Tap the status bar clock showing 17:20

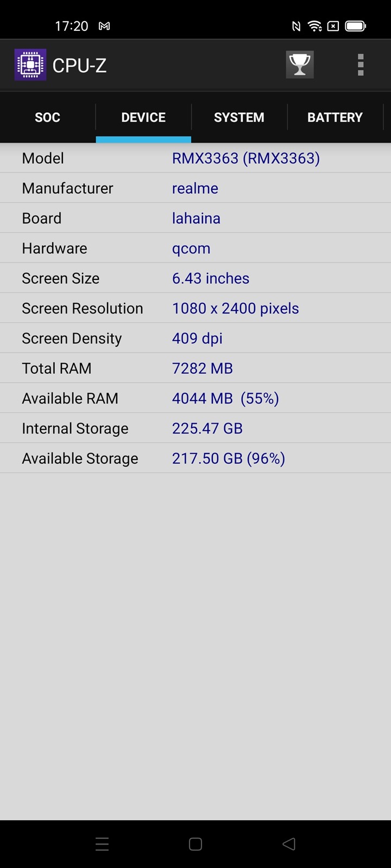coord(71,26)
